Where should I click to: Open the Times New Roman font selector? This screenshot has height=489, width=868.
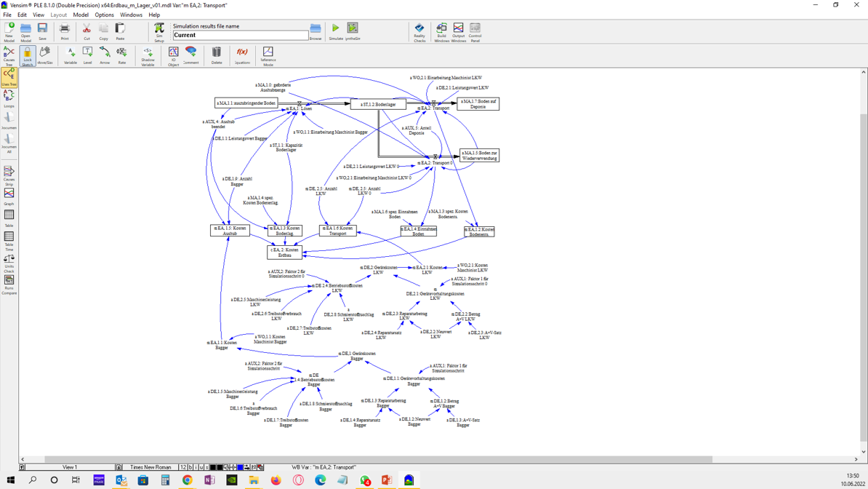[150, 467]
